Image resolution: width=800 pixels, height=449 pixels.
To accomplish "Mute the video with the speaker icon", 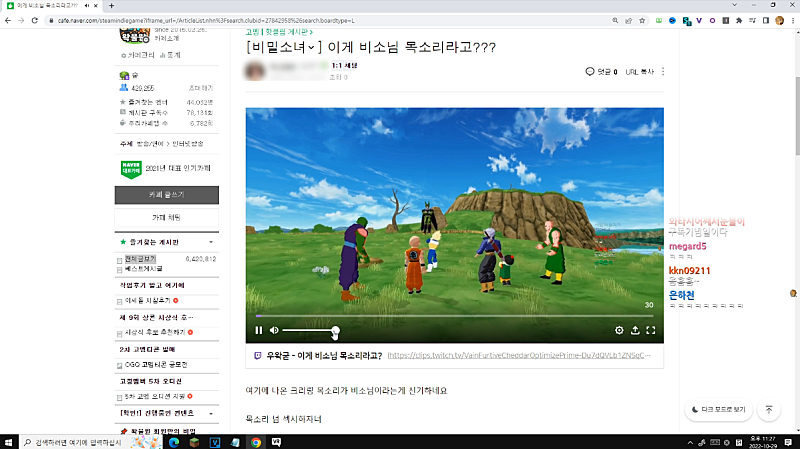I will point(273,330).
